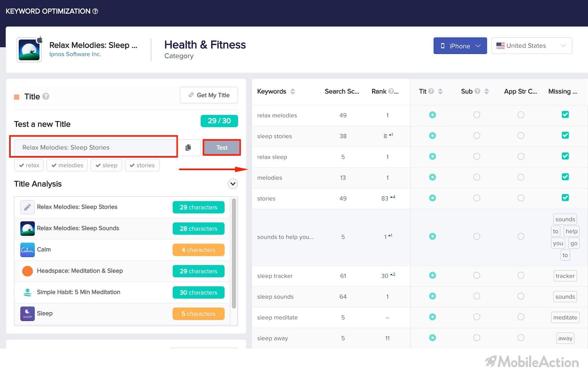The height and width of the screenshot is (375, 588).
Task: Click the '30 characters' badge
Action: 198,292
